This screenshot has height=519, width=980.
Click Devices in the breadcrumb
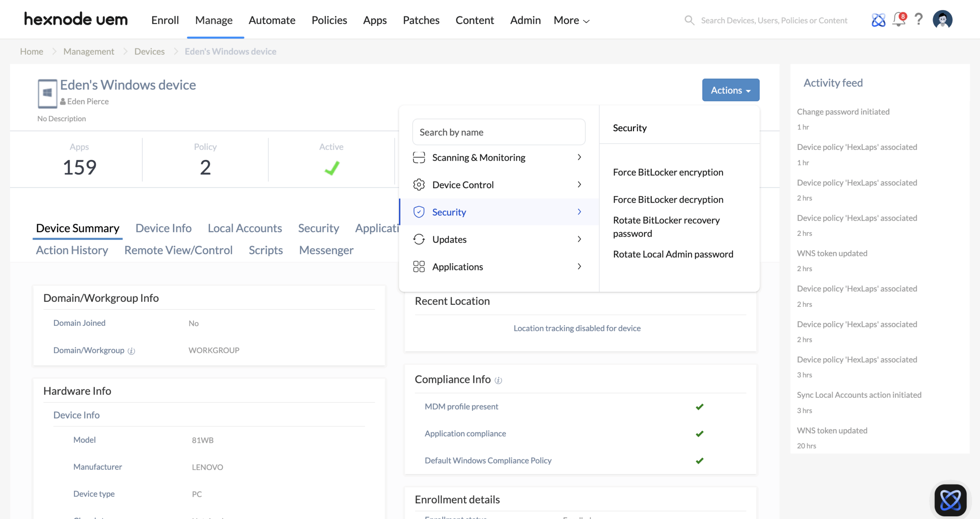pyautogui.click(x=149, y=51)
